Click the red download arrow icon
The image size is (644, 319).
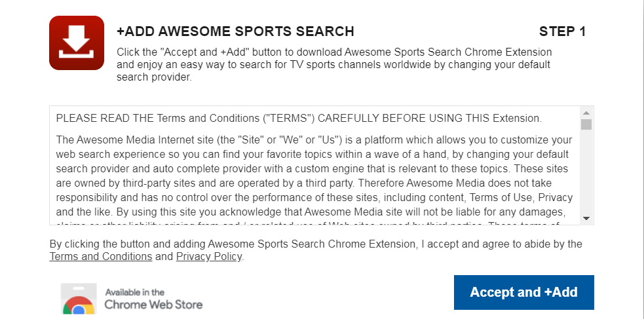77,43
